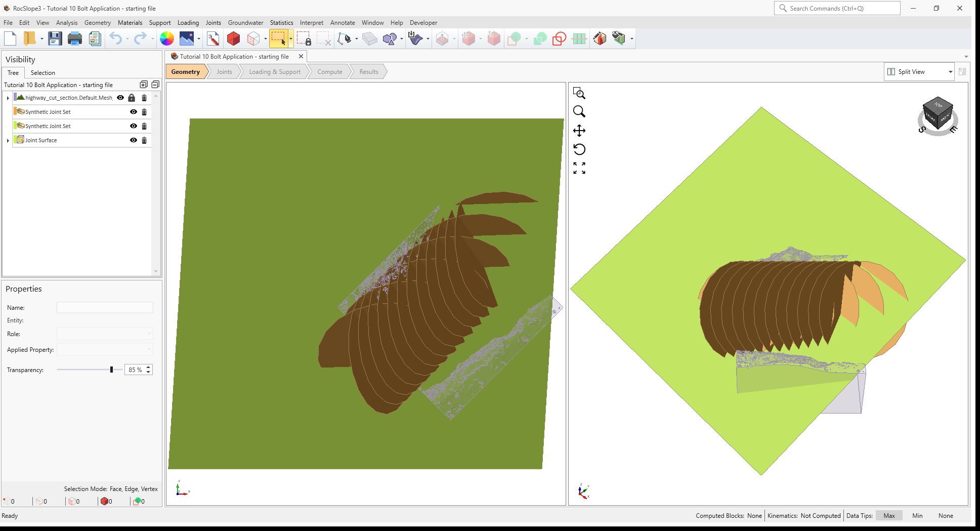Hide the orange Synthetic Joint Set

(x=134, y=112)
